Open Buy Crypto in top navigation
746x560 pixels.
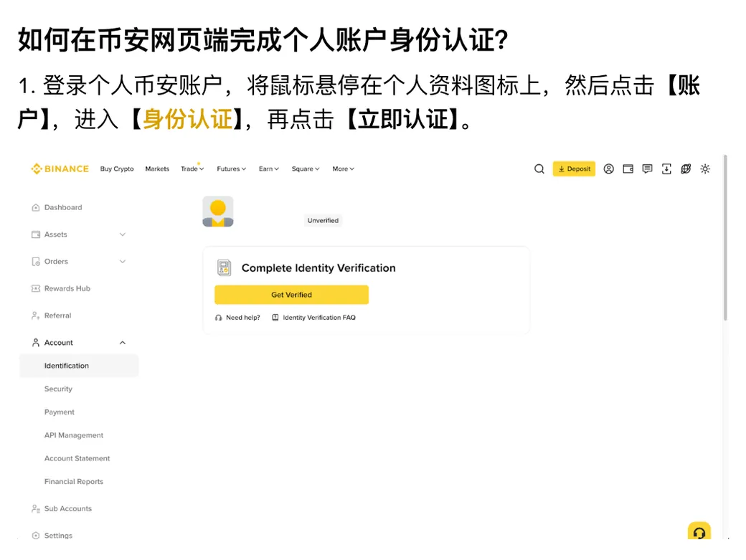tap(117, 169)
